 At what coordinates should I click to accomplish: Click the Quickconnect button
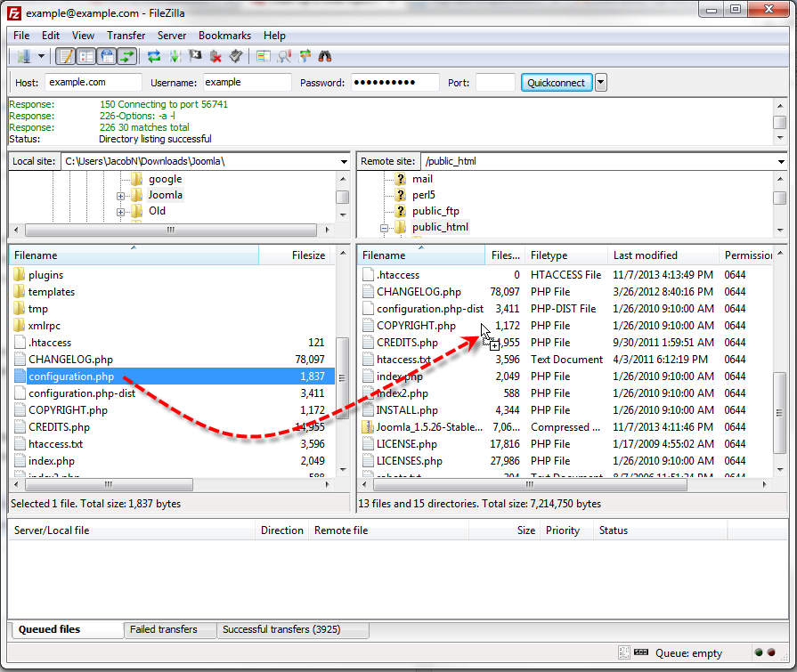tap(556, 83)
